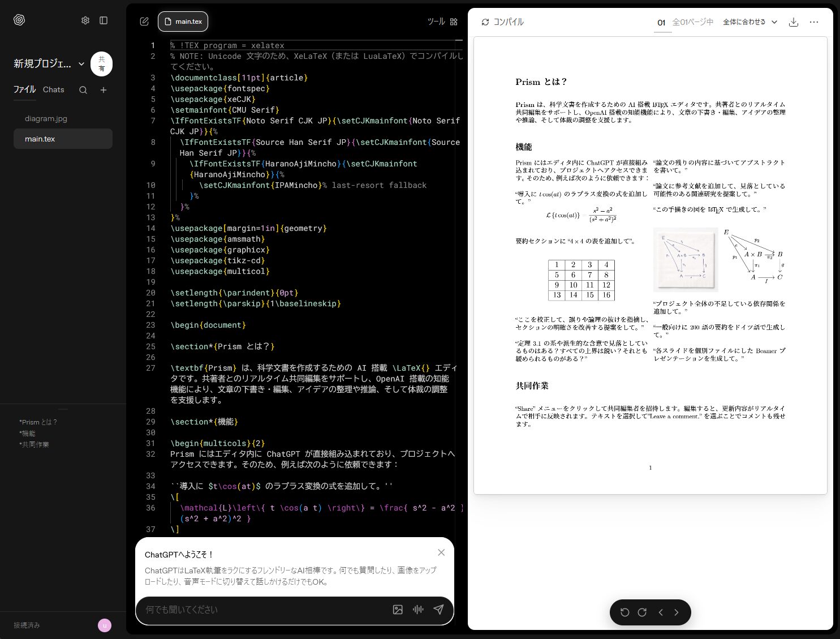This screenshot has width=840, height=639.
Task: Switch to voice mode in the chat bar
Action: (418, 610)
